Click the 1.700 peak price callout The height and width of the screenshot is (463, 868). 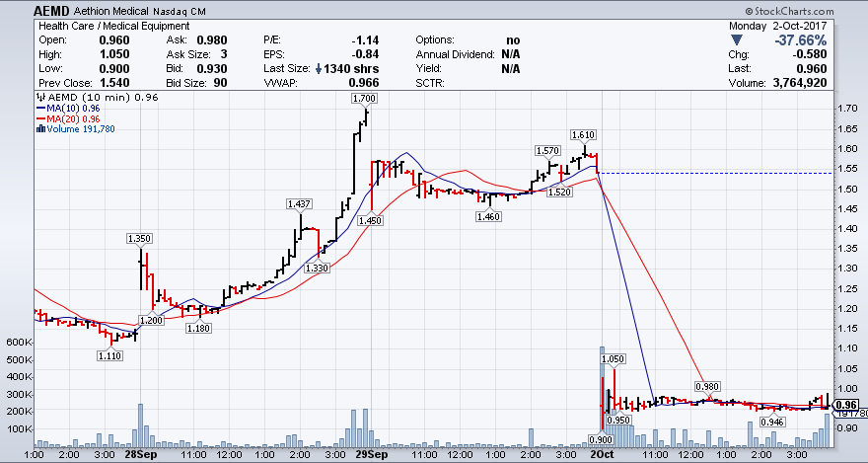[x=363, y=99]
